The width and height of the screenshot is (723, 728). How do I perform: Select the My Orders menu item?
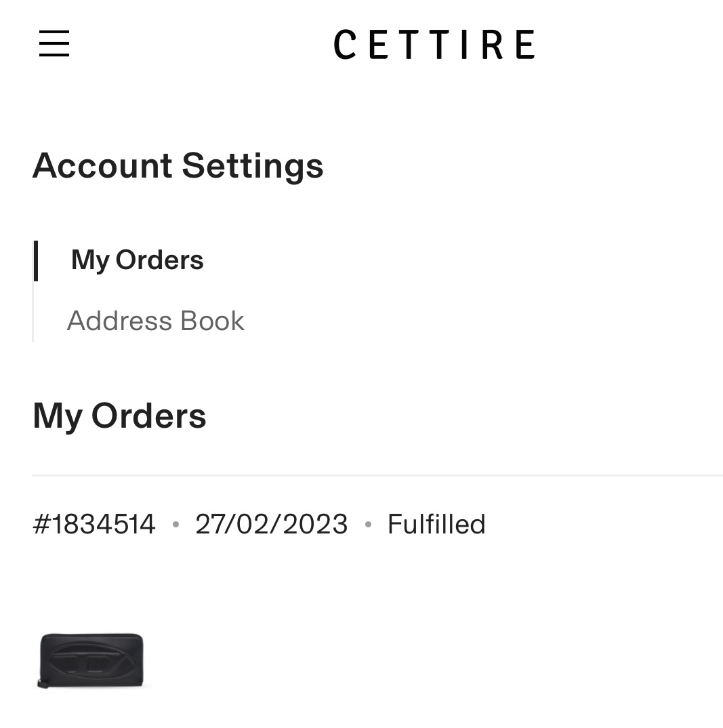(x=136, y=260)
